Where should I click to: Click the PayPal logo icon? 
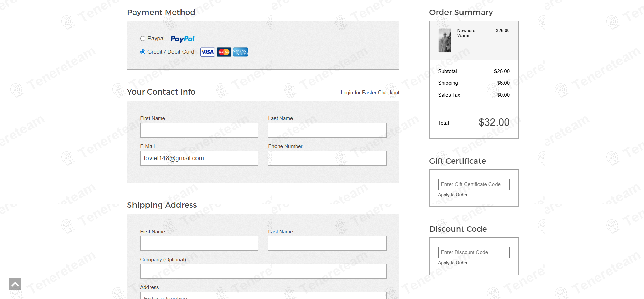click(183, 39)
